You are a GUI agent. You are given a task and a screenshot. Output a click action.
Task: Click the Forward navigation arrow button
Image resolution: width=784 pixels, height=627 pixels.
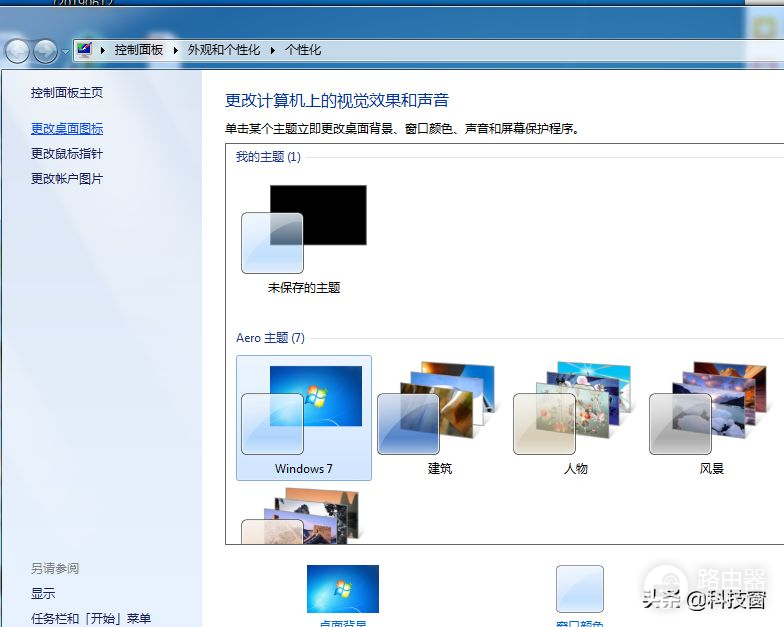coord(45,50)
